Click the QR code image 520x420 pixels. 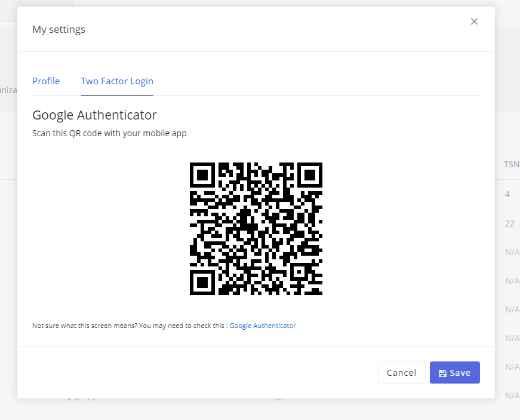256,229
